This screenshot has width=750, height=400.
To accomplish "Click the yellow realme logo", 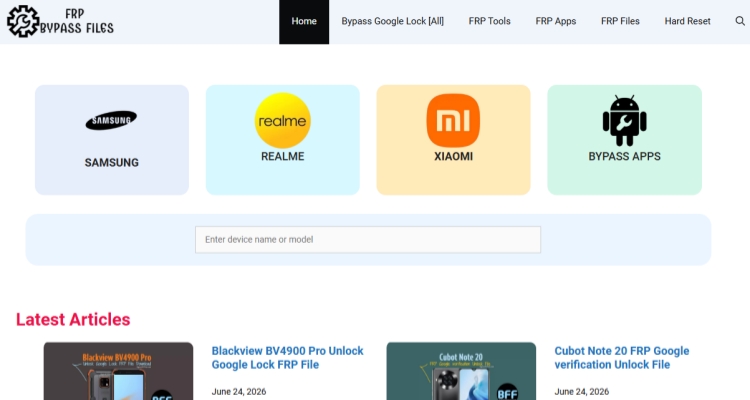I will (283, 120).
